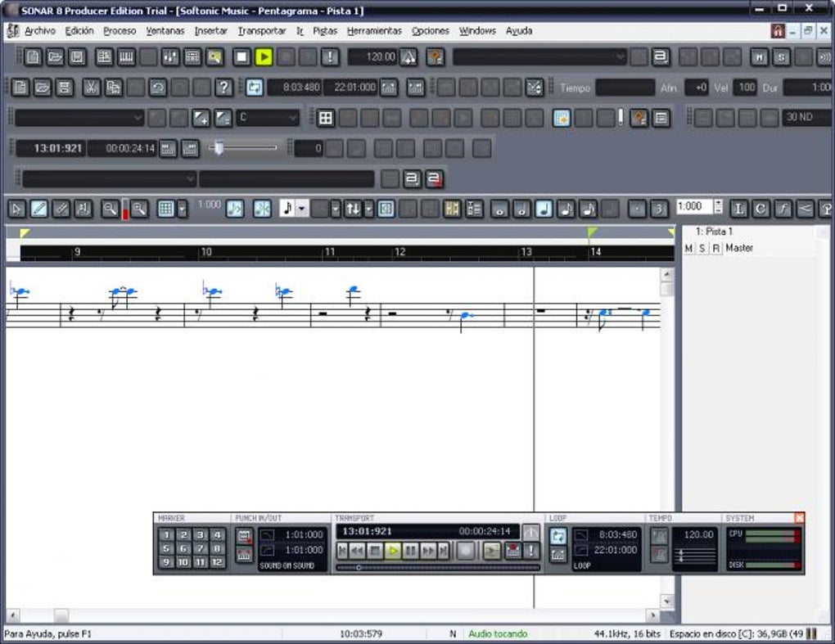This screenshot has width=835, height=644.
Task: Click the Chord (C) tool button
Action: [761, 209]
